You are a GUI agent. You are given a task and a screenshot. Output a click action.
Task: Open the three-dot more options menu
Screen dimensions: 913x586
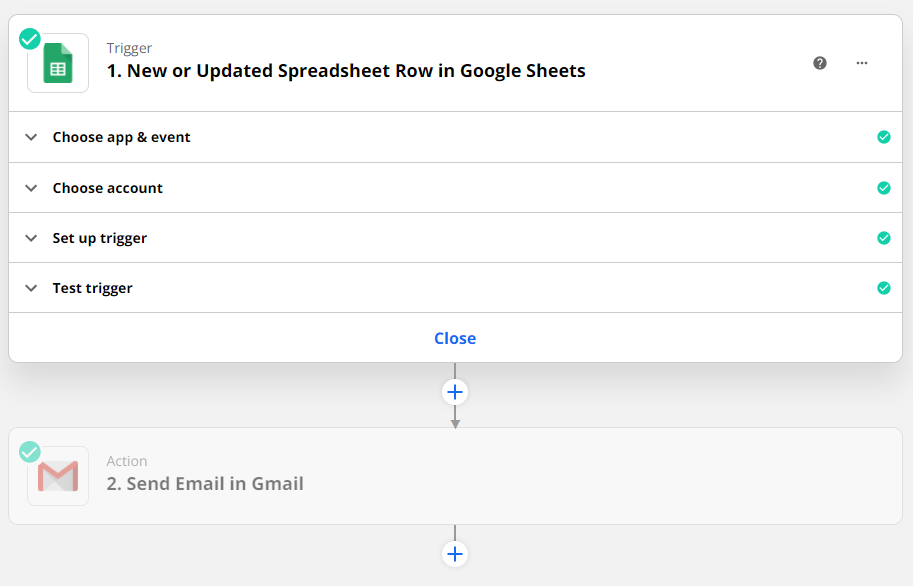tap(862, 63)
